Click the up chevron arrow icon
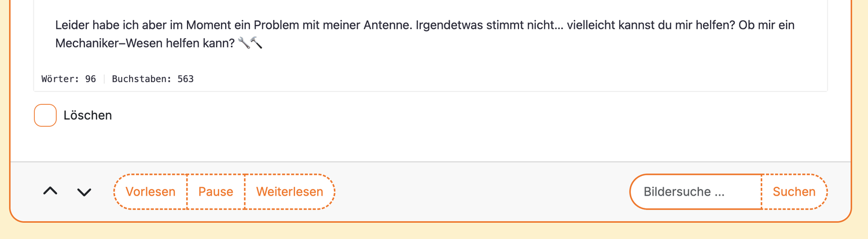This screenshot has height=239, width=868. [50, 191]
